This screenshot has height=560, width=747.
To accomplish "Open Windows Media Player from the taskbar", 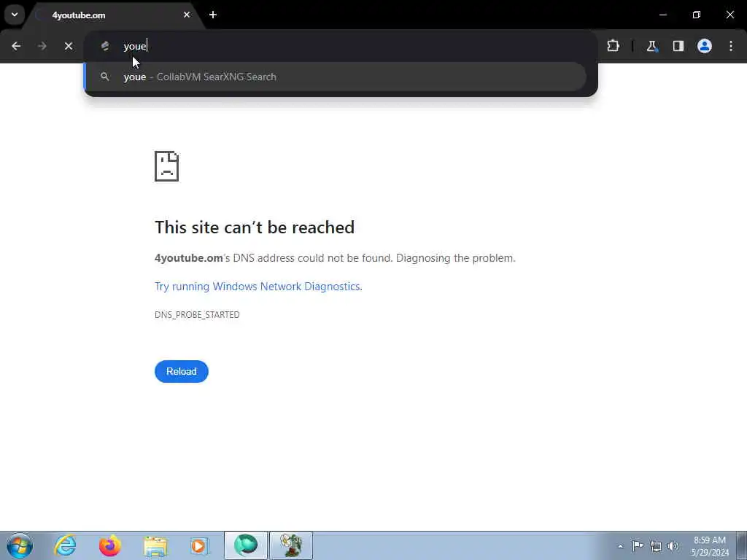I will coord(200,545).
